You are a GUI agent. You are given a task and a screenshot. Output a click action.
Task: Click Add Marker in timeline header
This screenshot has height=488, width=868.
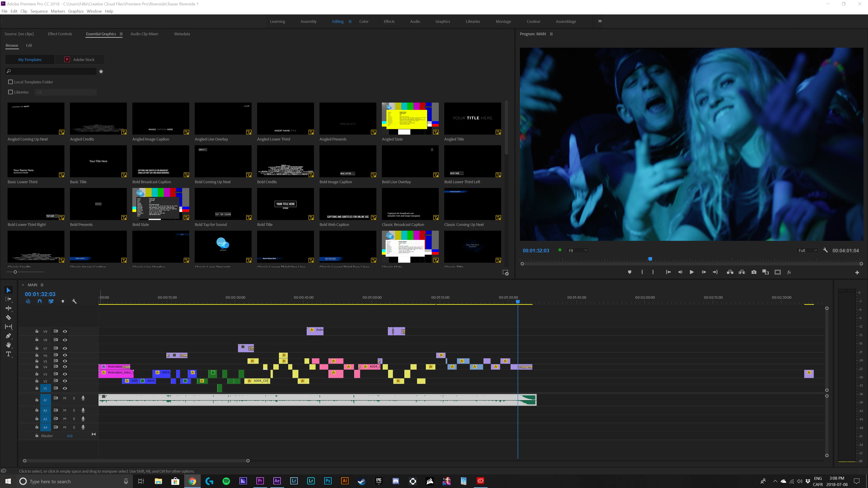point(63,301)
